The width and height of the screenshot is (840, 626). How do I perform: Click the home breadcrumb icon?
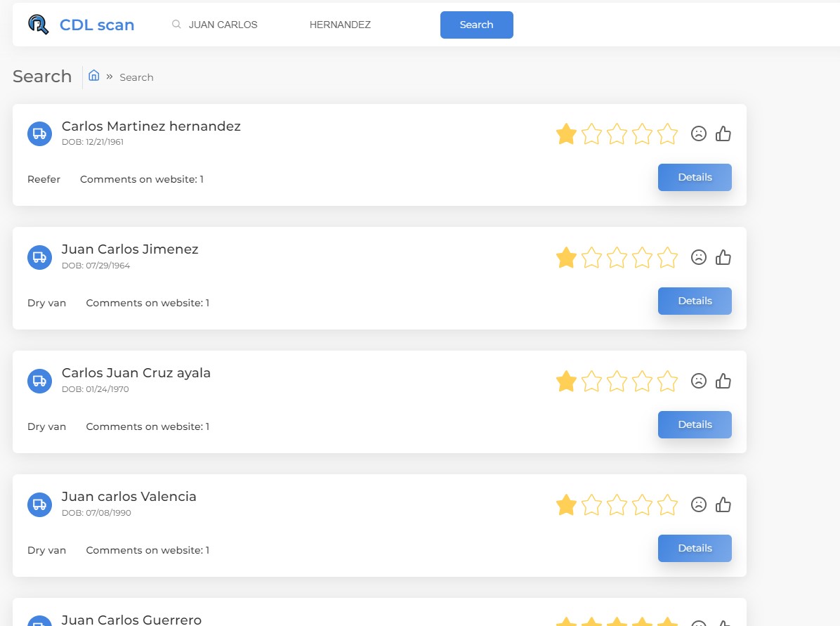tap(93, 76)
